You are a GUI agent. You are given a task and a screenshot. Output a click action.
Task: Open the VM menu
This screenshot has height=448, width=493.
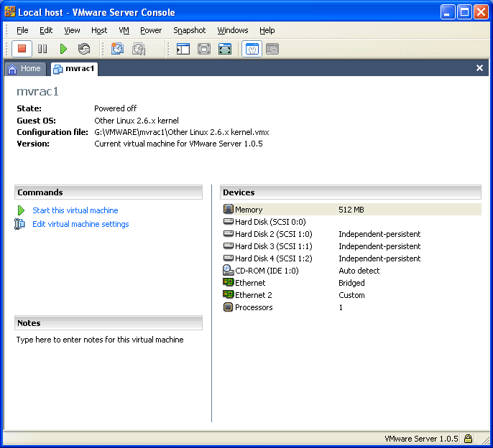(124, 30)
